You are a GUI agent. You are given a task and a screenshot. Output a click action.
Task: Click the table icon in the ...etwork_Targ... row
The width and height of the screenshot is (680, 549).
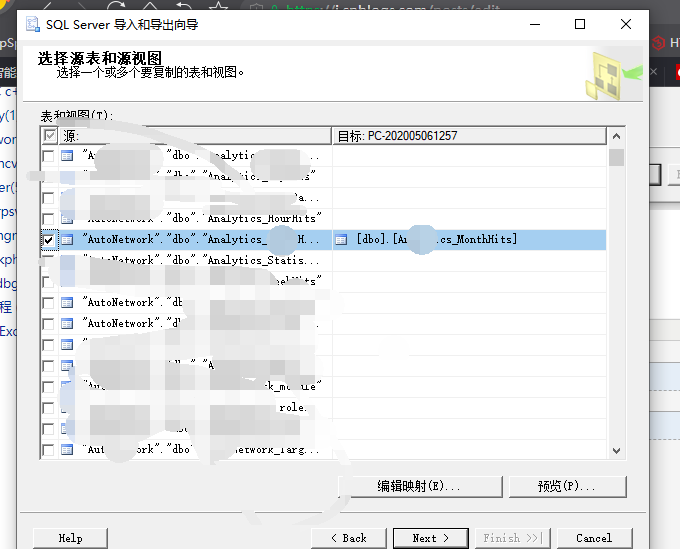tap(67, 450)
